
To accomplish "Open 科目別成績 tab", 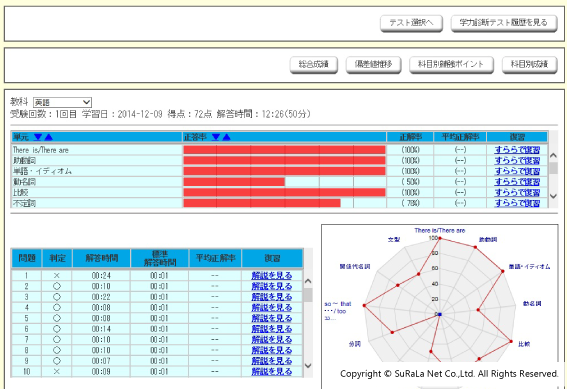I will point(529,65).
